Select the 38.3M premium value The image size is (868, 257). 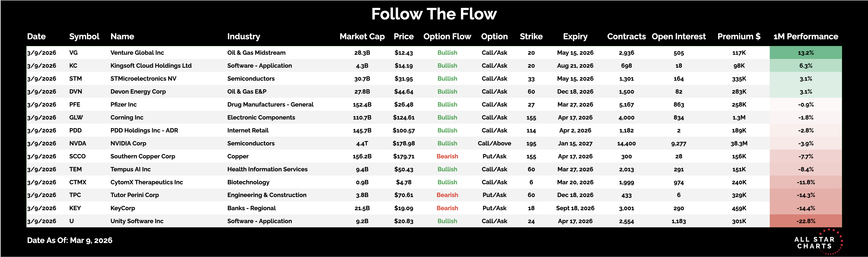(x=739, y=143)
